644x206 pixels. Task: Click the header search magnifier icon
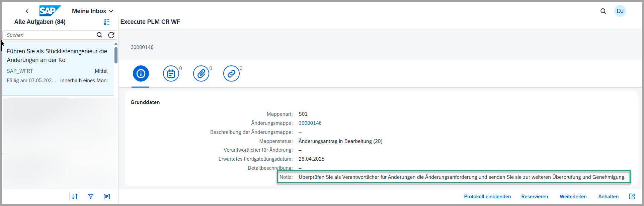603,11
